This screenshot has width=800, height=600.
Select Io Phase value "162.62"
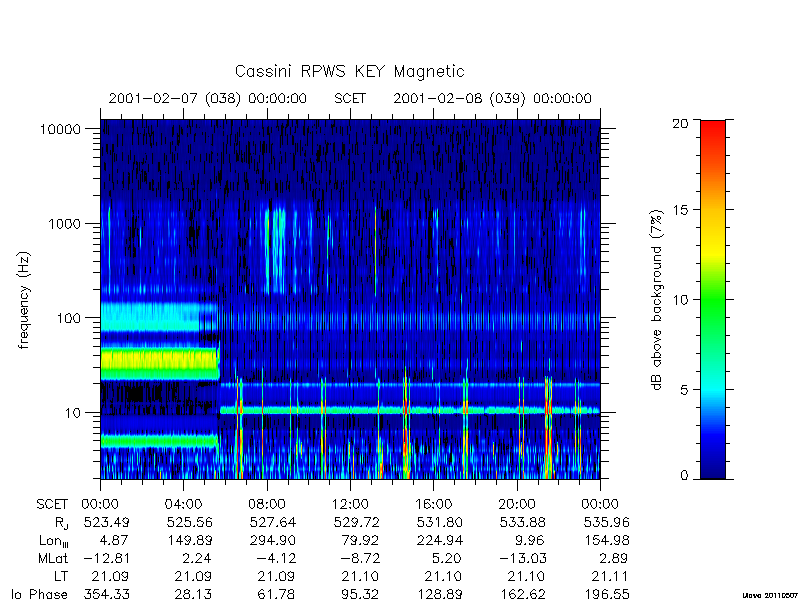pyautogui.click(x=522, y=594)
